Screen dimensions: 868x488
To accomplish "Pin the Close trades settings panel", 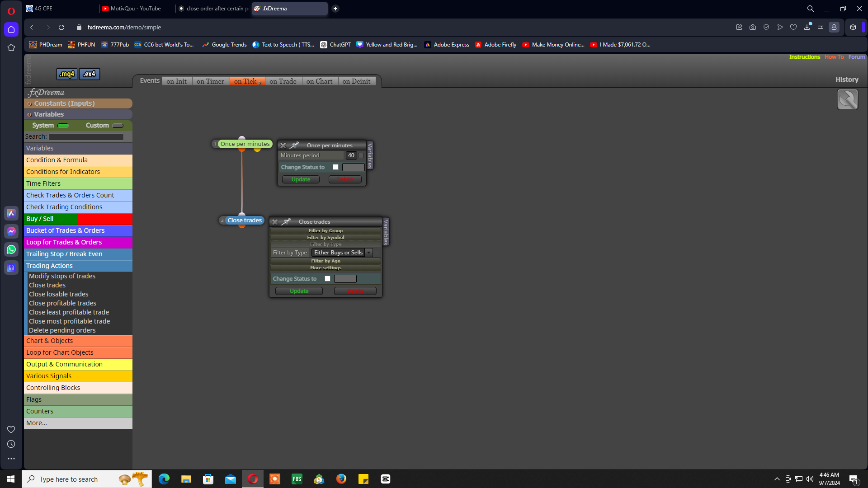I will coord(286,222).
